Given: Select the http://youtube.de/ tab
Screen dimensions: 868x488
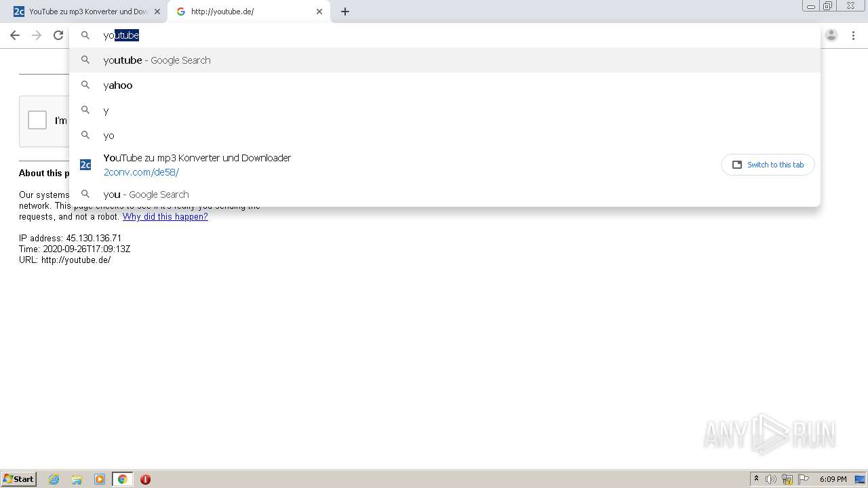Looking at the screenshot, I should pos(248,12).
